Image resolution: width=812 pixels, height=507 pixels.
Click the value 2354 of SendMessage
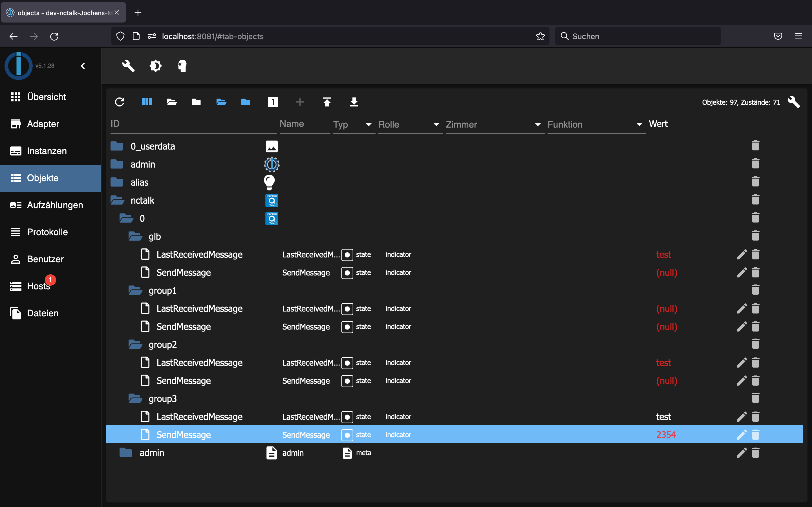point(666,435)
